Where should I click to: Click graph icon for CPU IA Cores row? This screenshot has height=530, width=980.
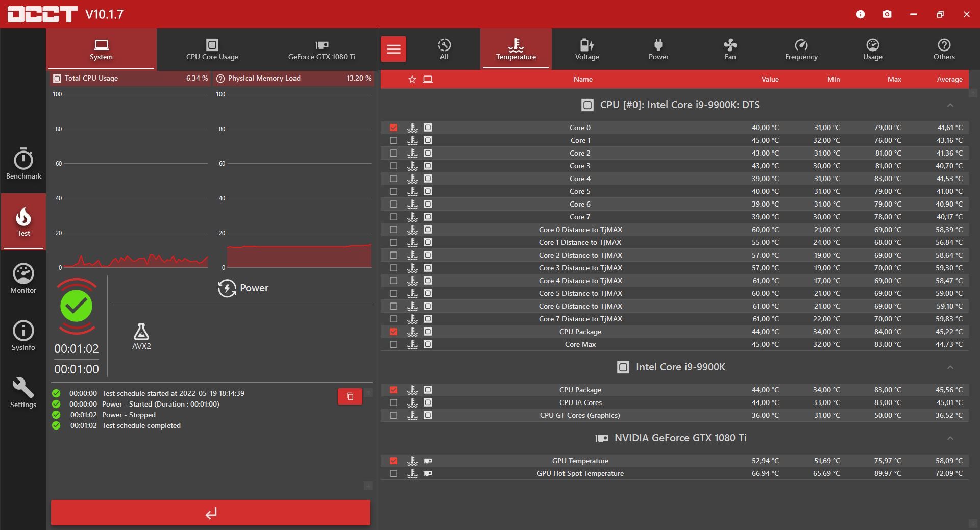coord(412,402)
